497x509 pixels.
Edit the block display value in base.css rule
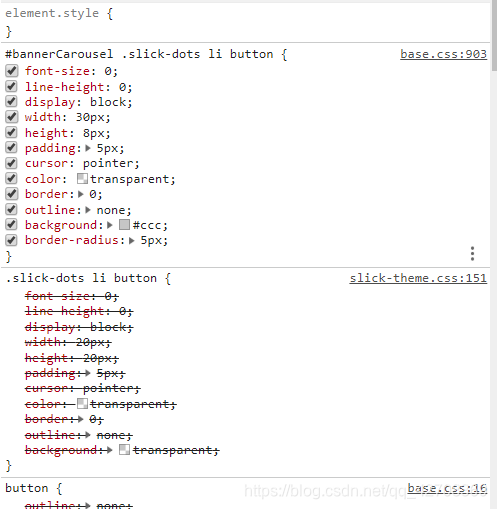tap(107, 102)
